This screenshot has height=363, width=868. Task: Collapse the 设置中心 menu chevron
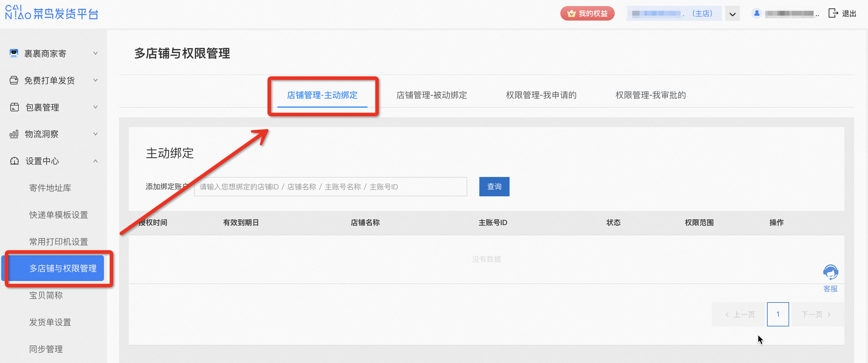click(96, 161)
